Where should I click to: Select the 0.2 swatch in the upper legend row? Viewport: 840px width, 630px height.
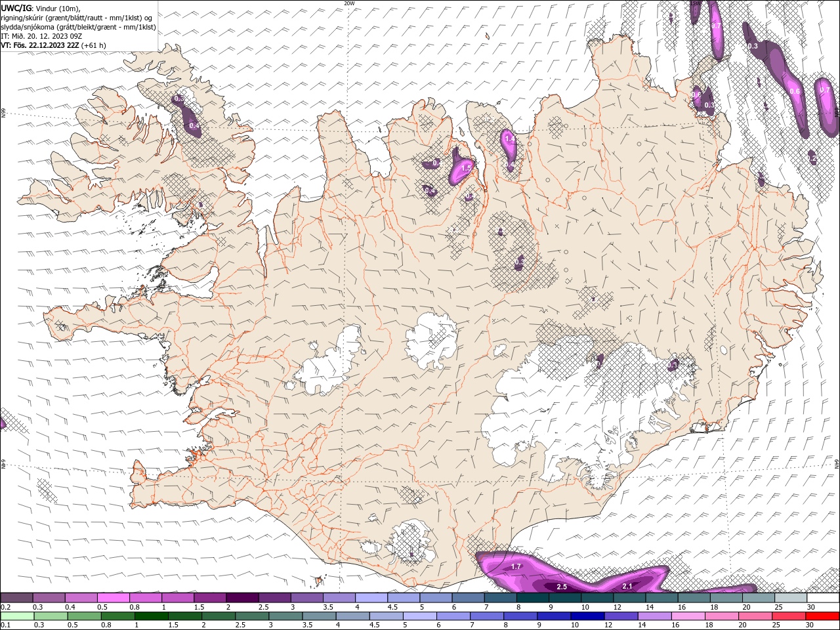tap(17, 598)
